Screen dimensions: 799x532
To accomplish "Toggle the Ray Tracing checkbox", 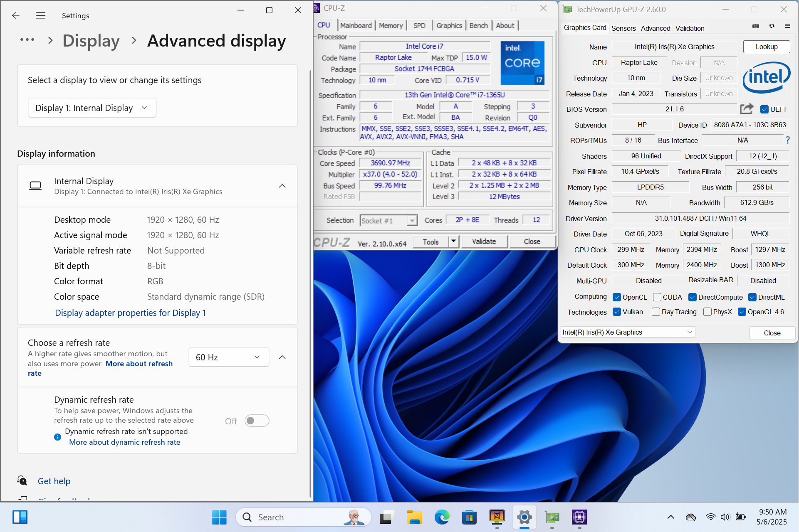I will (x=656, y=312).
